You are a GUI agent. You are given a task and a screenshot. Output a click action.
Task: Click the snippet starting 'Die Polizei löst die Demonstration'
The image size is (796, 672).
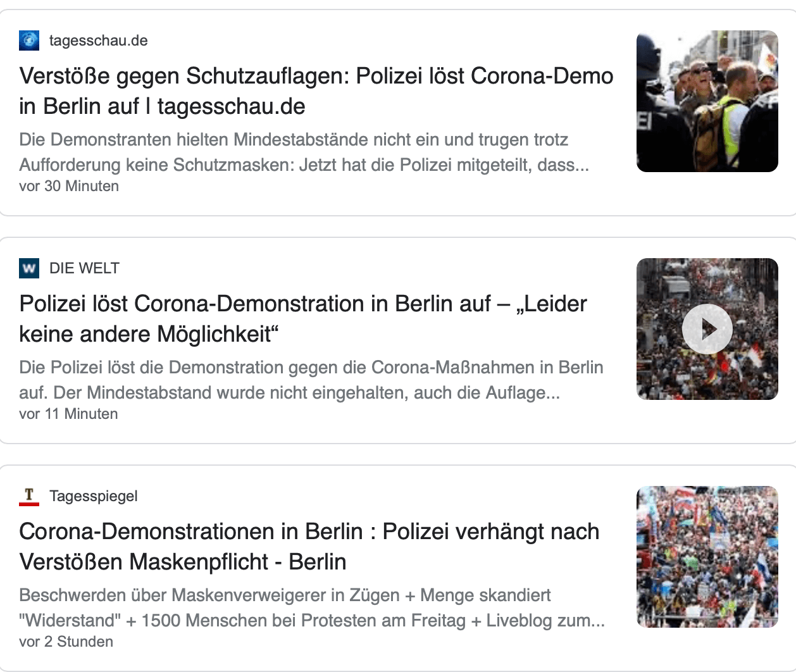tap(311, 380)
